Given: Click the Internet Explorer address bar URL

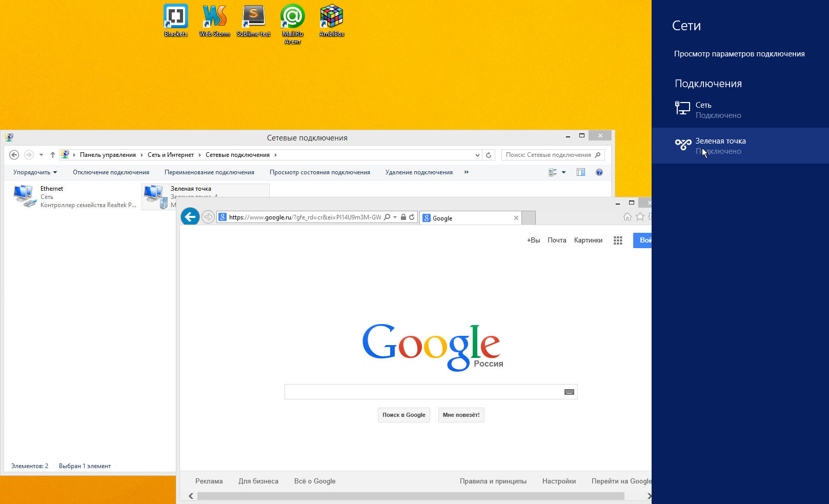Looking at the screenshot, I should pos(305,217).
